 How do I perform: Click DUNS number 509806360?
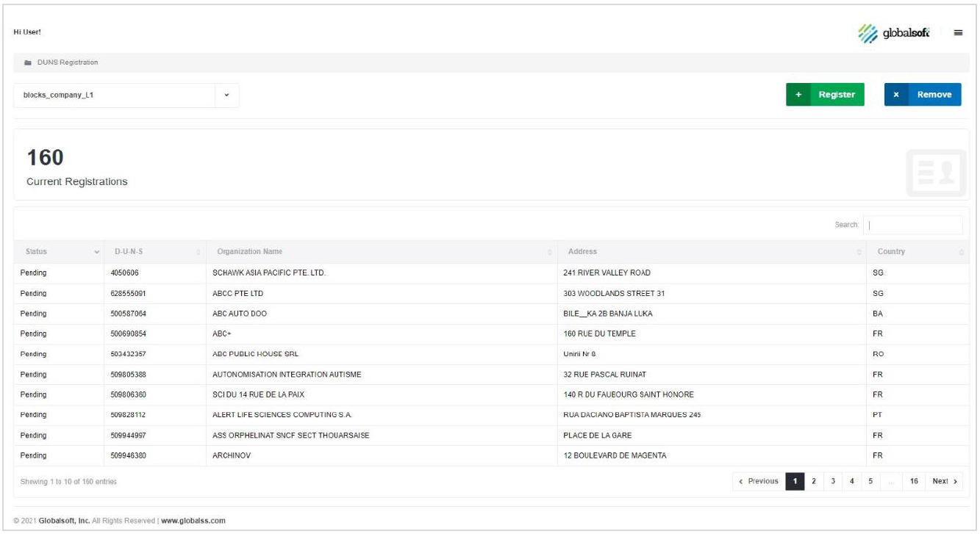point(128,395)
